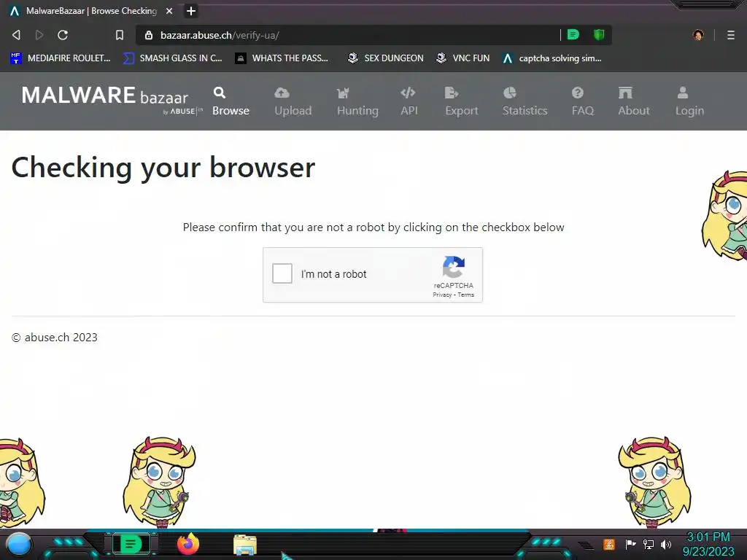Image resolution: width=747 pixels, height=560 pixels.
Task: Open the Login page
Action: coord(689,101)
